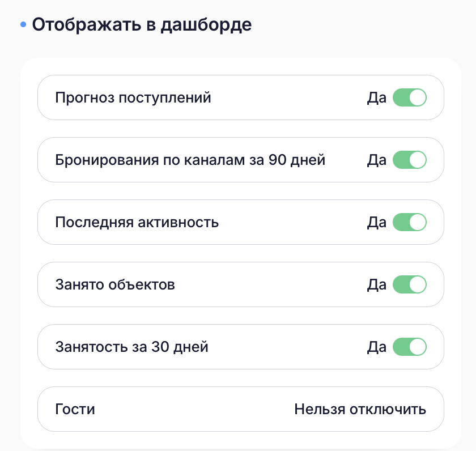Click the Последняя активность label text
This screenshot has height=451, width=476.
(x=137, y=223)
